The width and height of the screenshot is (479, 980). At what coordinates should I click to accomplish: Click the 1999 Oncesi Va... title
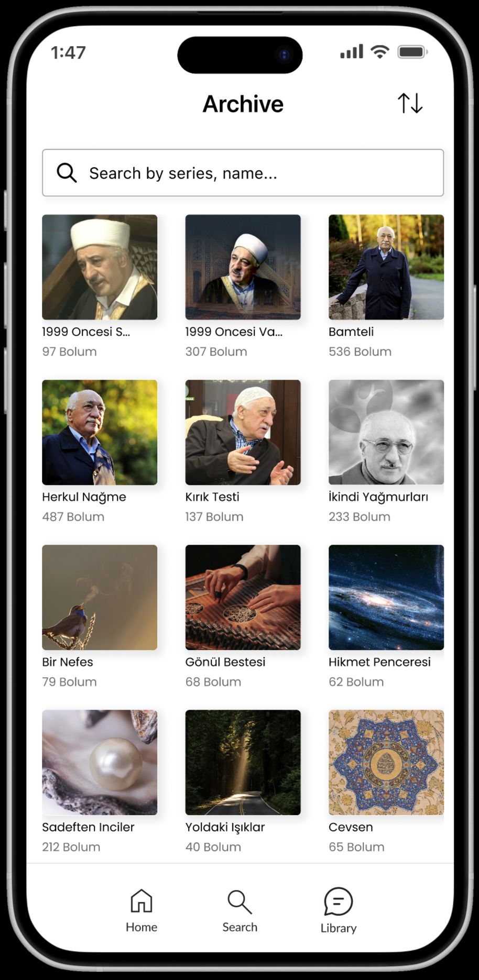pyautogui.click(x=234, y=332)
